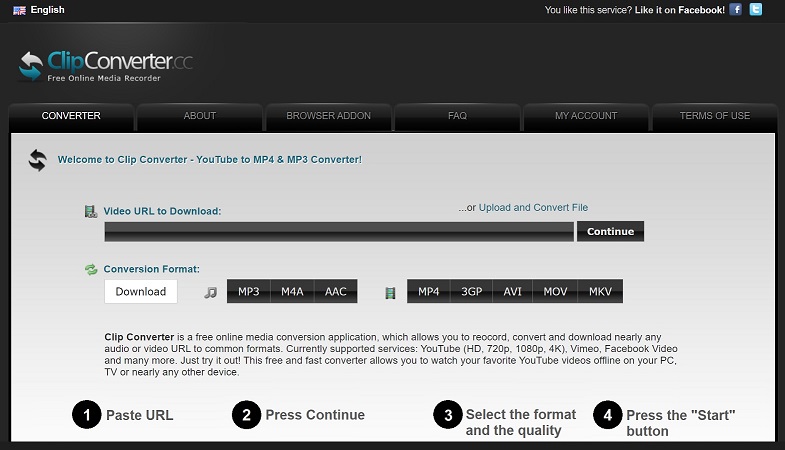The height and width of the screenshot is (450, 785).
Task: Choose 3GP video format
Action: (471, 292)
